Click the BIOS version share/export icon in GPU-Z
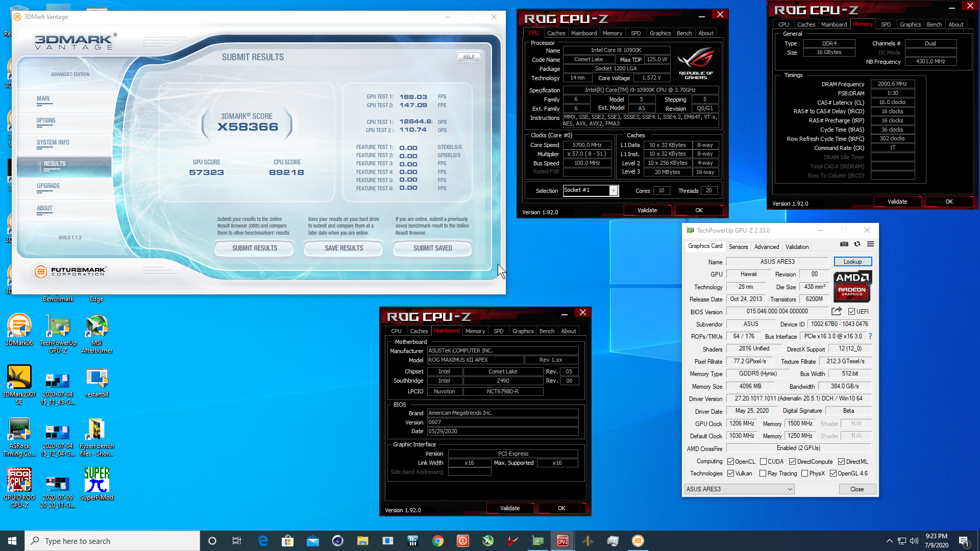The width and height of the screenshot is (980, 551). point(837,311)
